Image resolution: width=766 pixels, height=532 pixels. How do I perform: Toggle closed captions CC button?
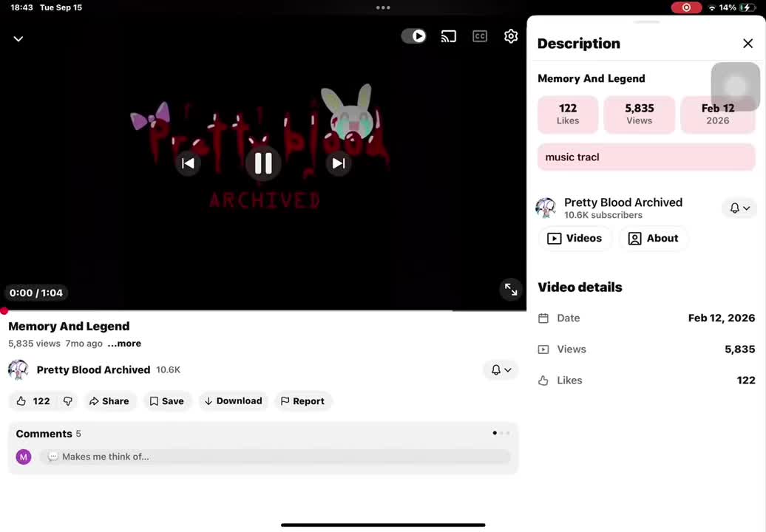[x=480, y=37]
